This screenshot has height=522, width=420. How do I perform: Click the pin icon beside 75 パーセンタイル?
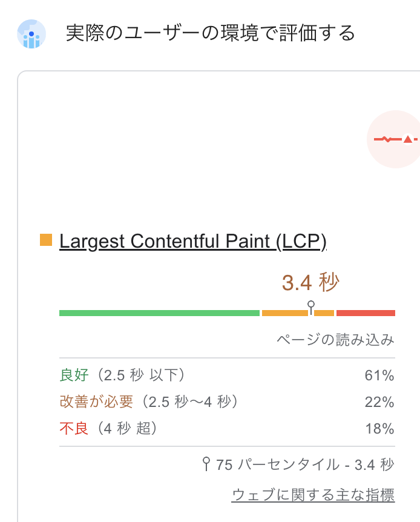click(206, 464)
